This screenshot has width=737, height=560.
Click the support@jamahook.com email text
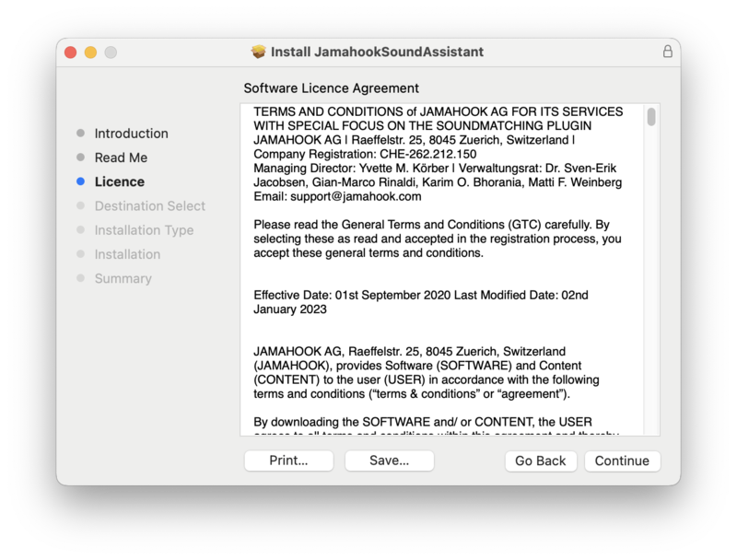[356, 196]
